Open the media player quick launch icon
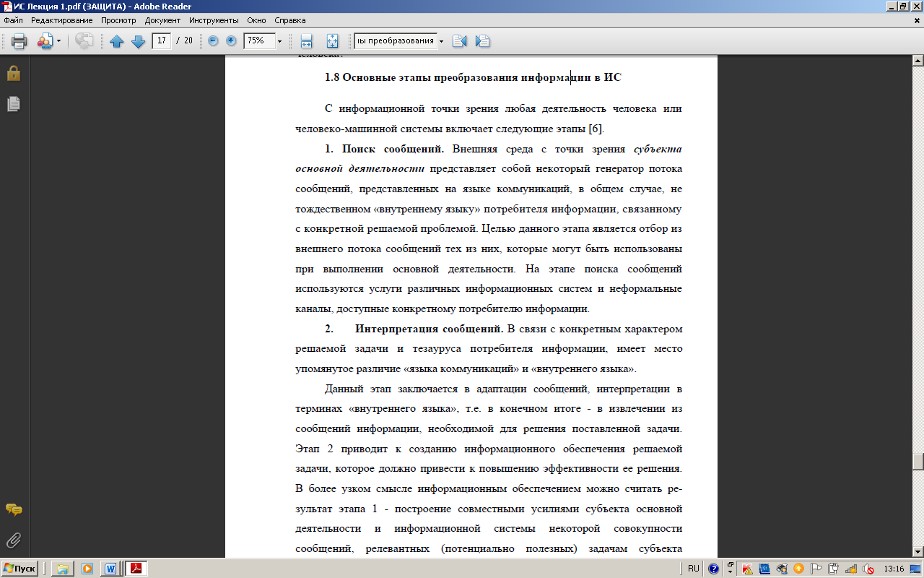 [87, 569]
